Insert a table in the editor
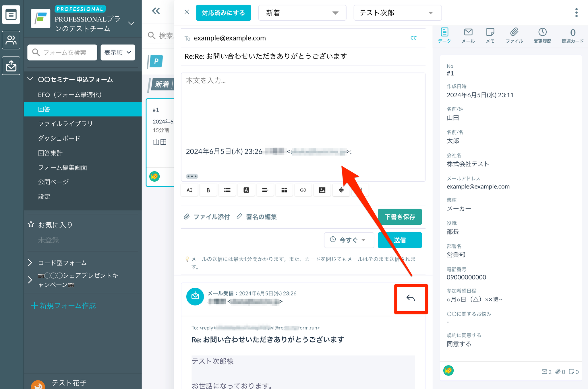 pos(284,190)
